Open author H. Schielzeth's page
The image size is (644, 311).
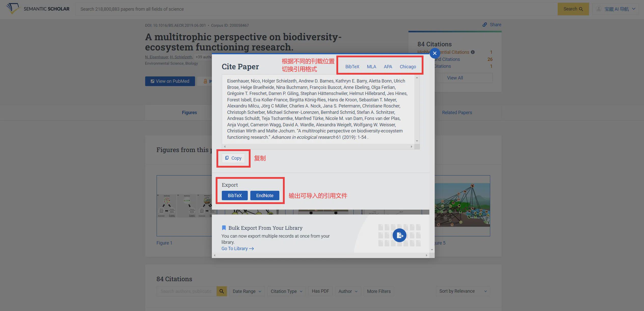point(181,57)
